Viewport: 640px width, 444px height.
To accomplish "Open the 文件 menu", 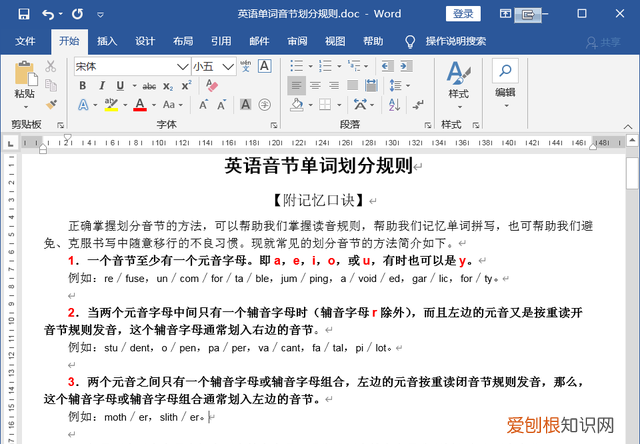I will 25,41.
